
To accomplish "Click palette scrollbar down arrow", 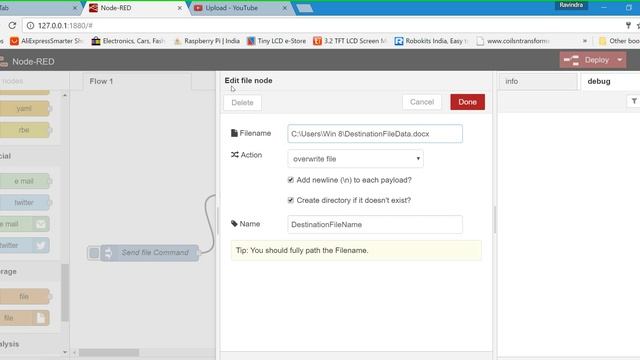I will coord(65,352).
